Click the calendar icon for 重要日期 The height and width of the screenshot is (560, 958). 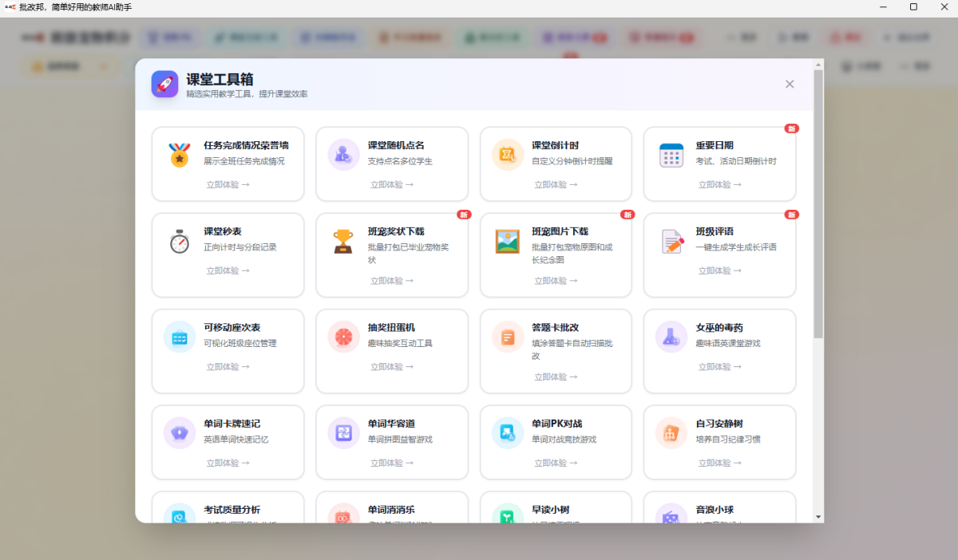(x=671, y=155)
